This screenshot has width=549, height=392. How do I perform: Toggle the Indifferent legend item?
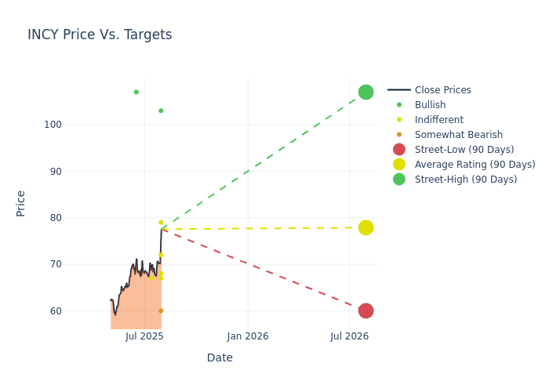pos(438,120)
